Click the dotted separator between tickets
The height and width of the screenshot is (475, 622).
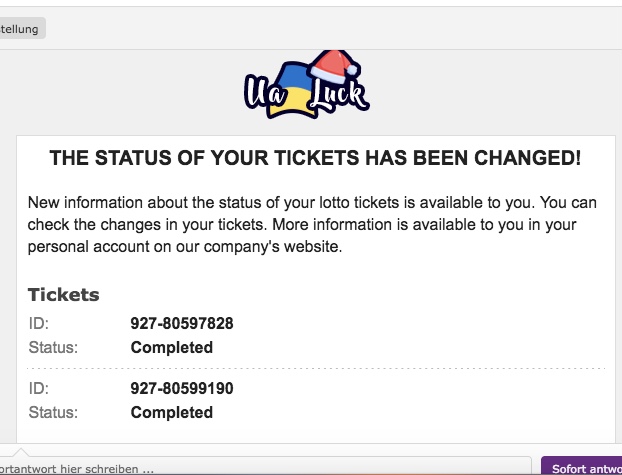316,369
